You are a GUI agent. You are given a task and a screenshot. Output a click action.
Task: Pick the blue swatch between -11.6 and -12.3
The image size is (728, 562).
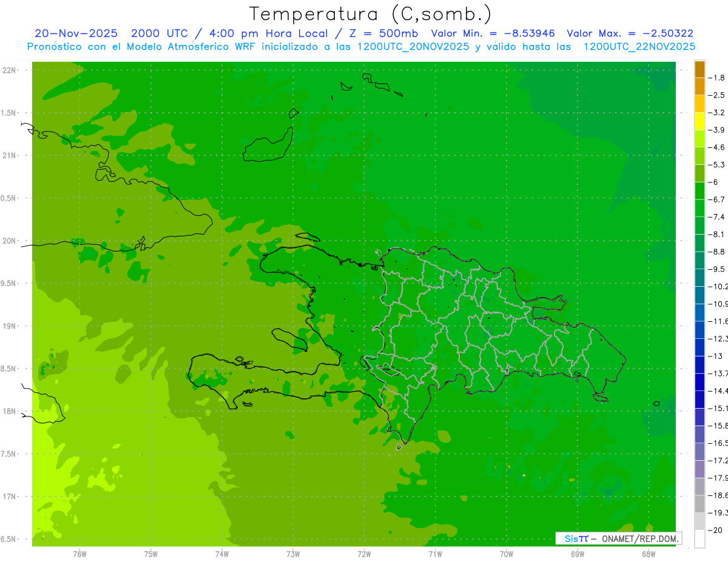click(x=699, y=330)
